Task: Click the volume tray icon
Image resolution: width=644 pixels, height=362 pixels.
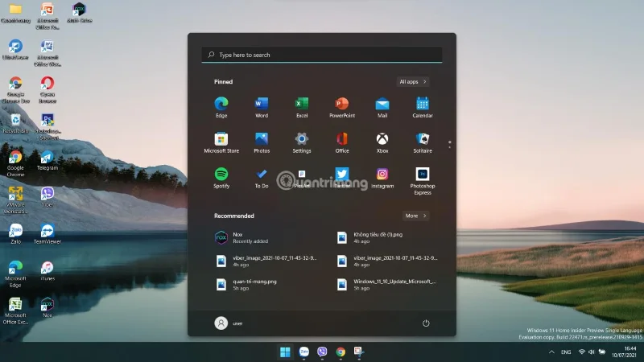Action: coord(592,352)
